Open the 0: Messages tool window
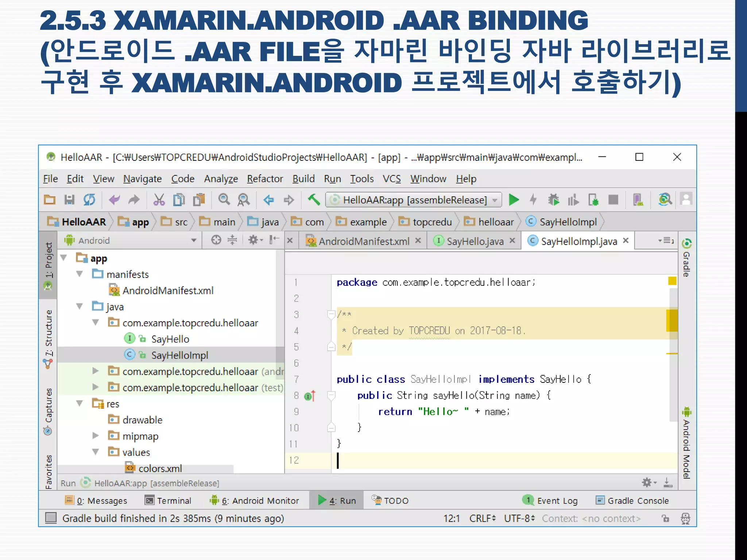This screenshot has height=560, width=747. click(x=96, y=501)
